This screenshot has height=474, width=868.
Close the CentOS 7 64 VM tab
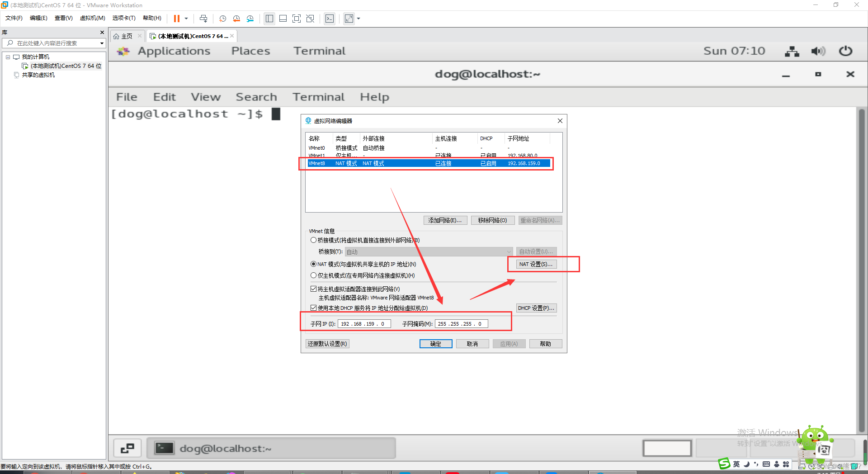(232, 36)
